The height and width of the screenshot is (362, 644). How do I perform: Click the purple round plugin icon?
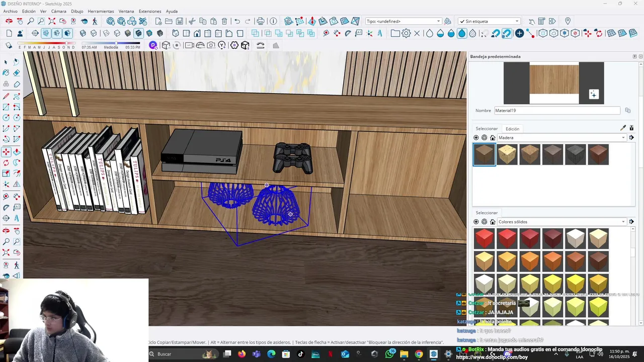[x=153, y=45]
